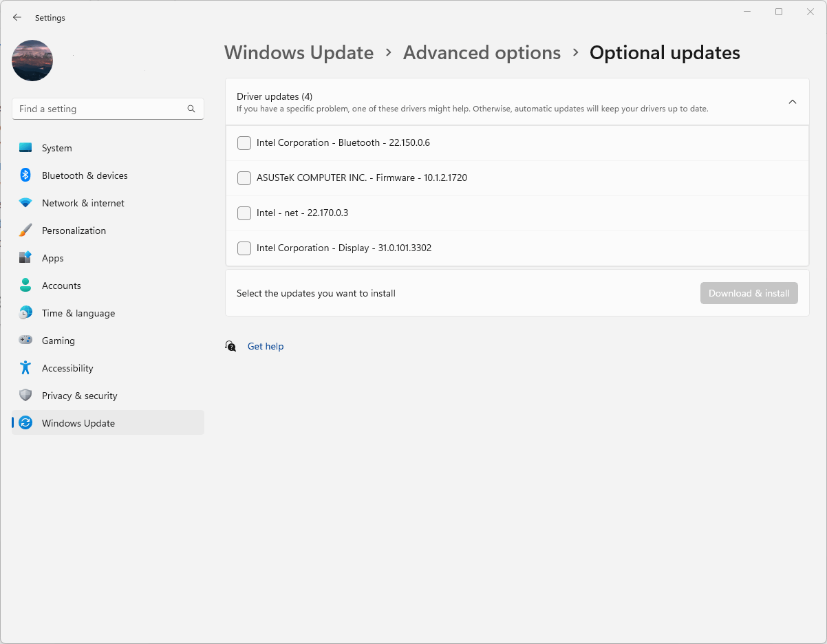Click the System monitor icon in the sidebar
The height and width of the screenshot is (644, 827).
[x=25, y=148]
